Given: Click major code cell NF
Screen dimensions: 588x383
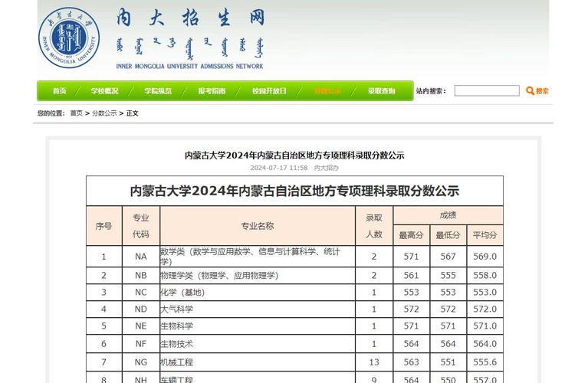Looking at the screenshot, I should tap(141, 344).
